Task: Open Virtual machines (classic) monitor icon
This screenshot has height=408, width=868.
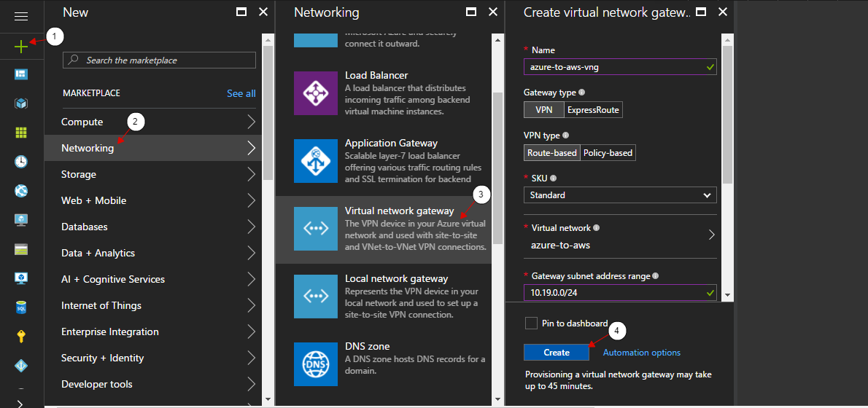Action: click(x=21, y=219)
